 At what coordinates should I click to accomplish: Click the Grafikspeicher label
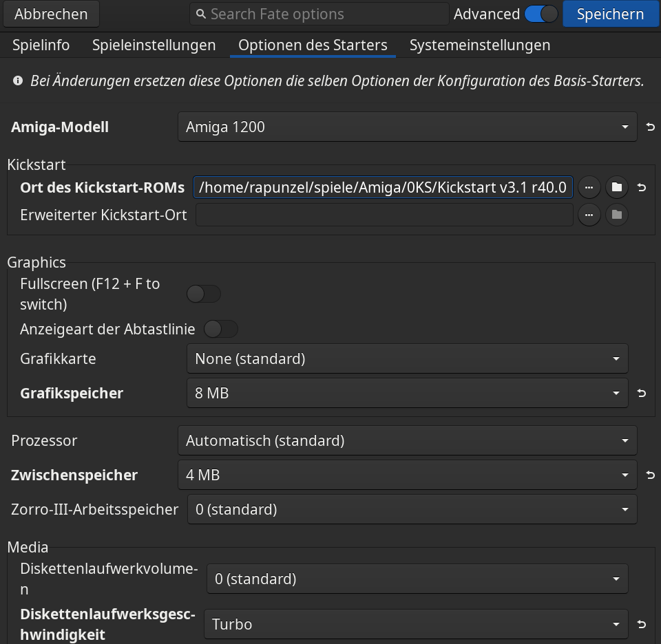point(72,393)
